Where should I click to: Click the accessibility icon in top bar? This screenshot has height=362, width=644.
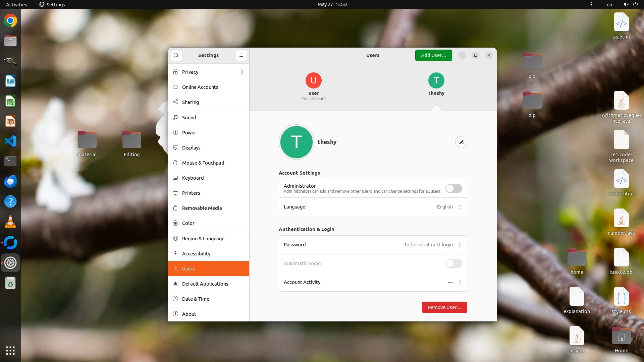coord(591,4)
